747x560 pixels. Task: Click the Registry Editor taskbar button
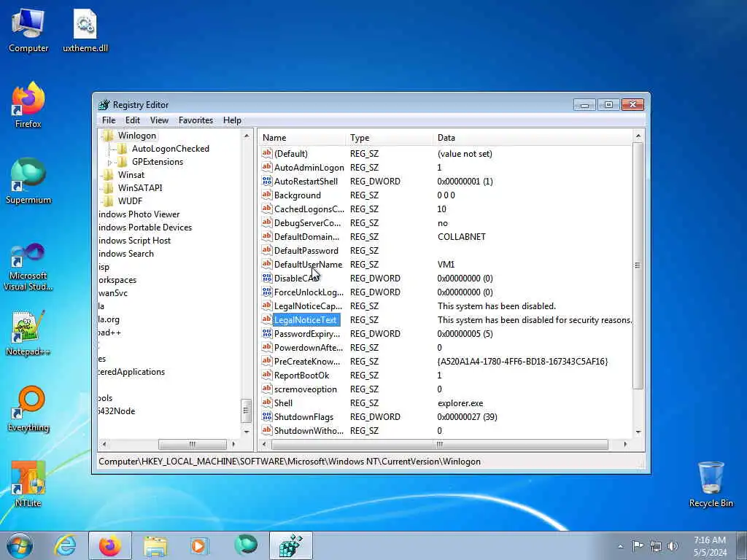click(290, 545)
